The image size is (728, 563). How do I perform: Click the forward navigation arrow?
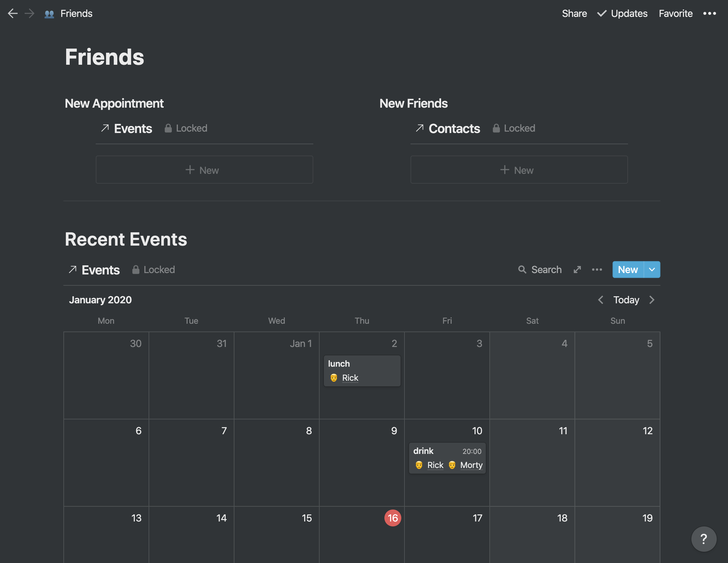[x=30, y=13]
